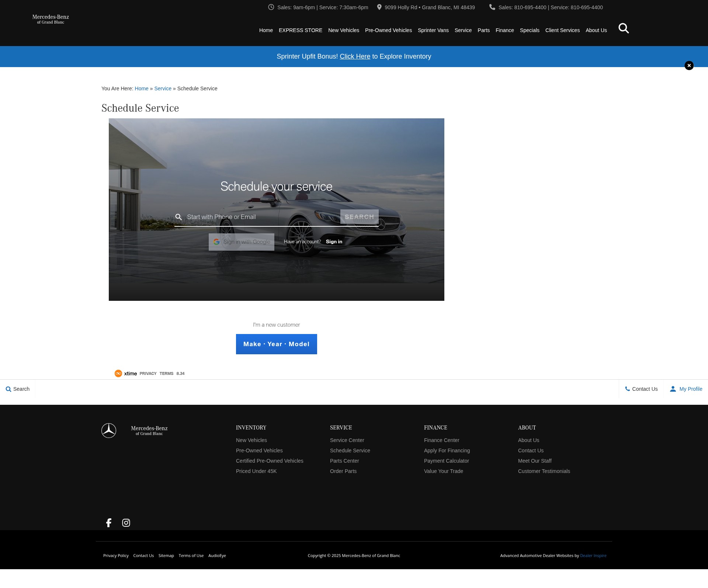Viewport: 708px width, 588px height.
Task: Open Schedule Service footer link
Action: click(350, 450)
